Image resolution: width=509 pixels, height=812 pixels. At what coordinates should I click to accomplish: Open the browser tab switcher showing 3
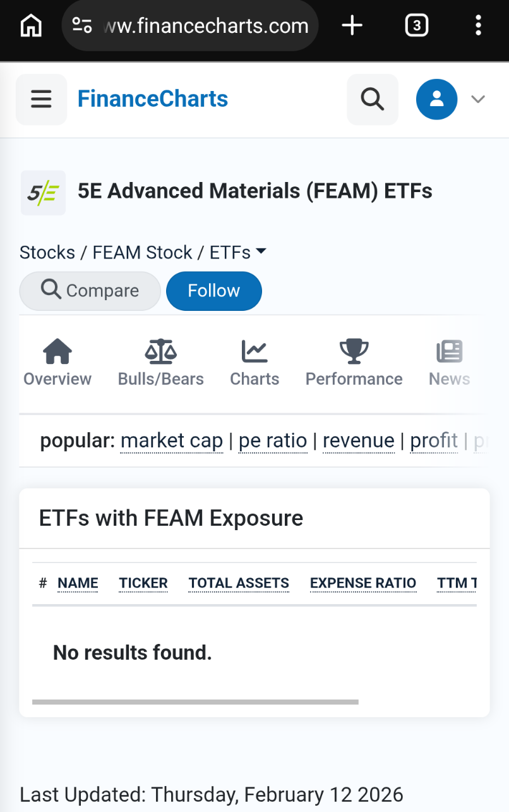tap(416, 26)
